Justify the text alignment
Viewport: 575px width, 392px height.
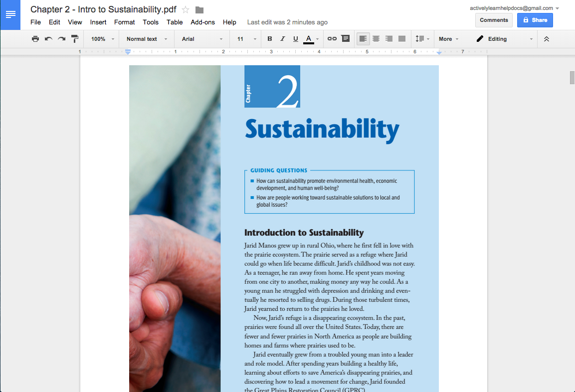402,39
